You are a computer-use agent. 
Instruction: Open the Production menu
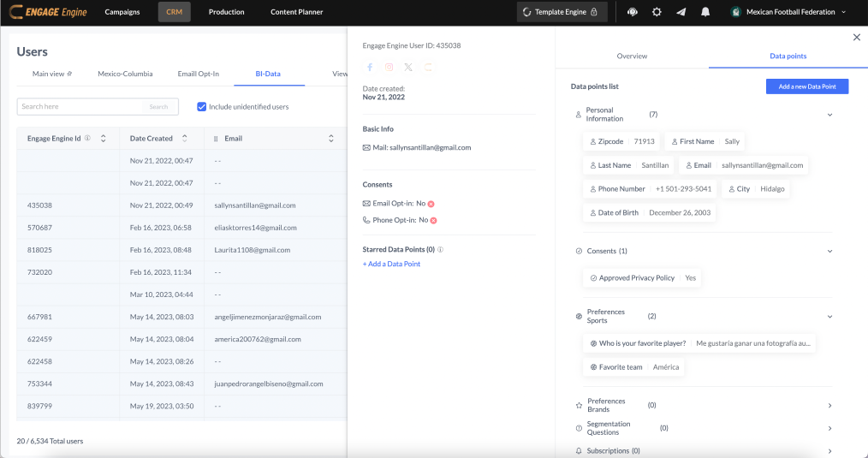tap(226, 12)
